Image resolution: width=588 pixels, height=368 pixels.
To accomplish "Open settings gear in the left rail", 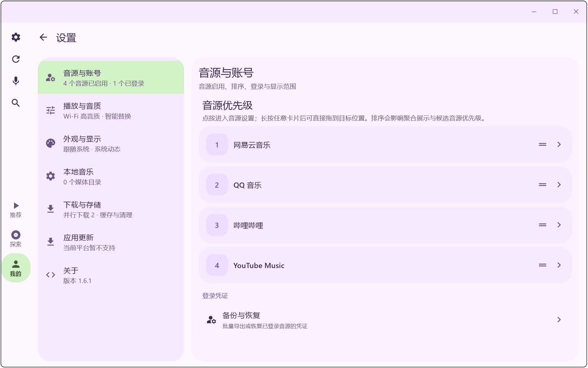I will click(x=16, y=37).
